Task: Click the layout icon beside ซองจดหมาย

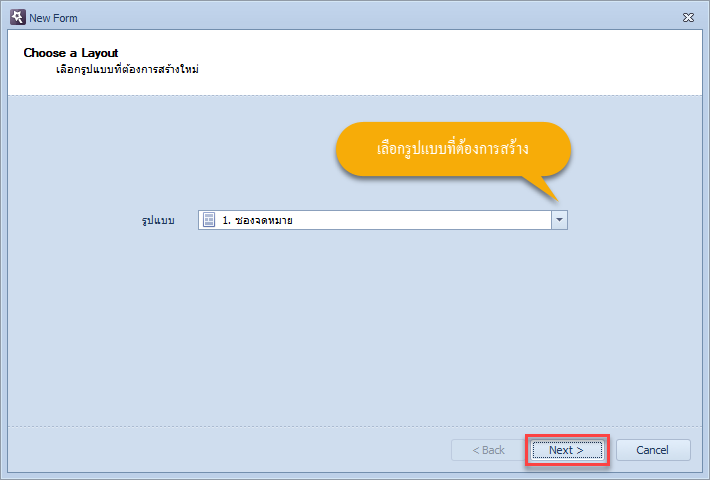Action: point(209,220)
